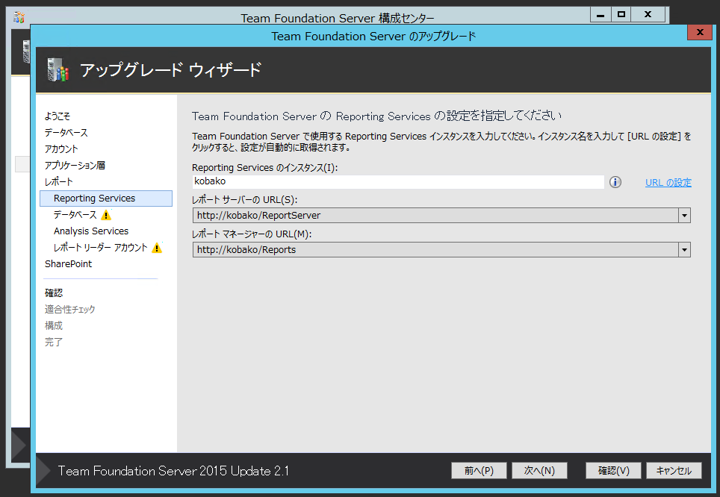720x497 pixels.
Task: Select the レポート step
Action: tap(59, 182)
